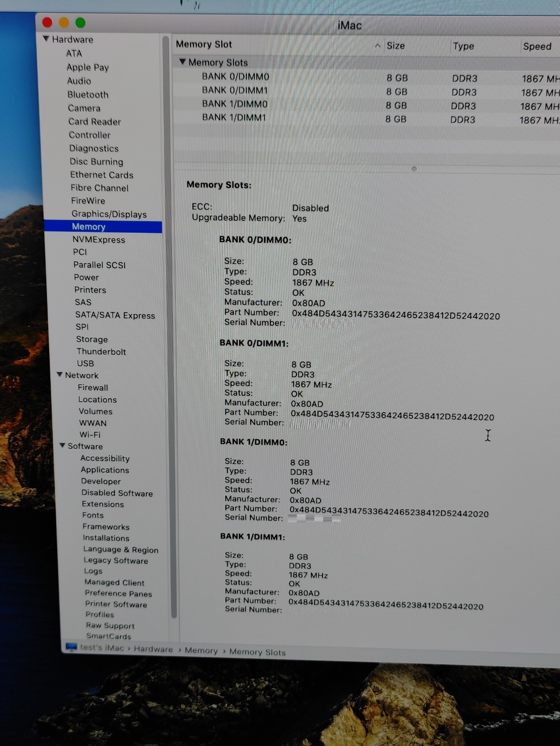Open ATA in the sidebar
Image resolution: width=560 pixels, height=746 pixels.
click(x=74, y=53)
